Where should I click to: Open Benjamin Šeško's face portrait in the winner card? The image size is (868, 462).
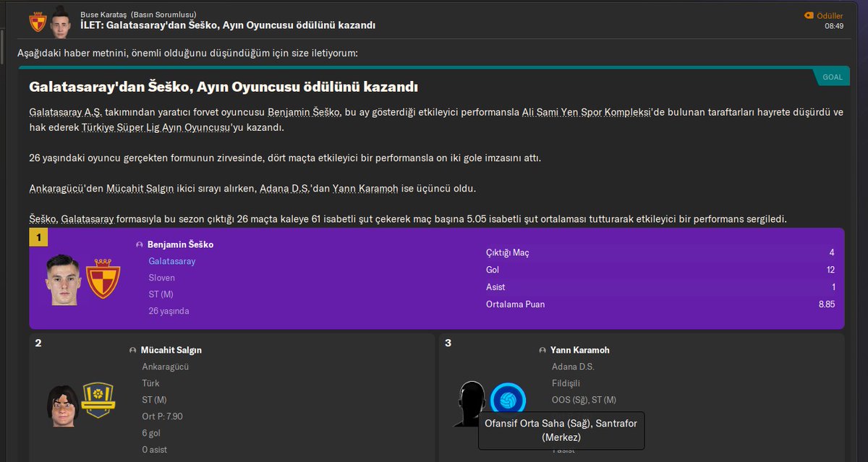coord(63,279)
